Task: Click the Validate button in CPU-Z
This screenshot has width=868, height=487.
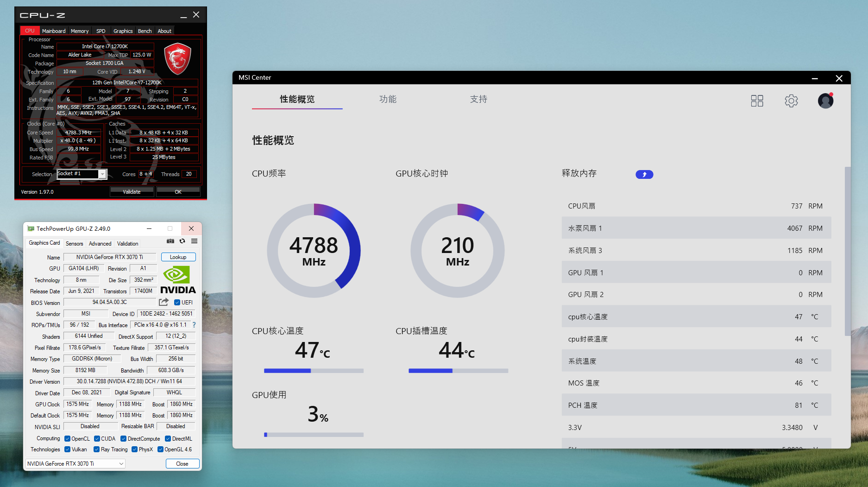Action: coord(132,191)
